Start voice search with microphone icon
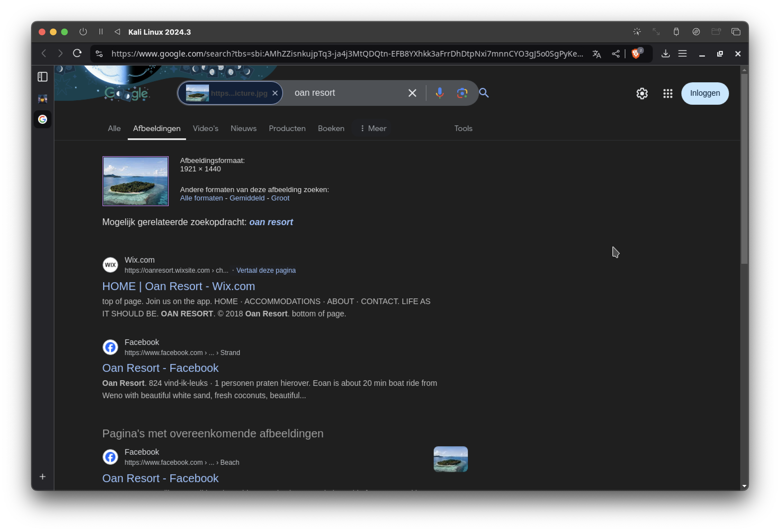The width and height of the screenshot is (780, 532). click(x=439, y=93)
